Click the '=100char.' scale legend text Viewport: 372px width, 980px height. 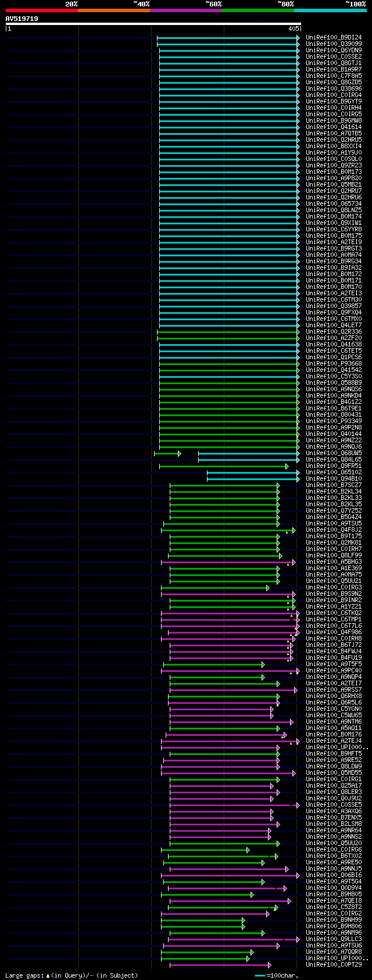[x=282, y=975]
